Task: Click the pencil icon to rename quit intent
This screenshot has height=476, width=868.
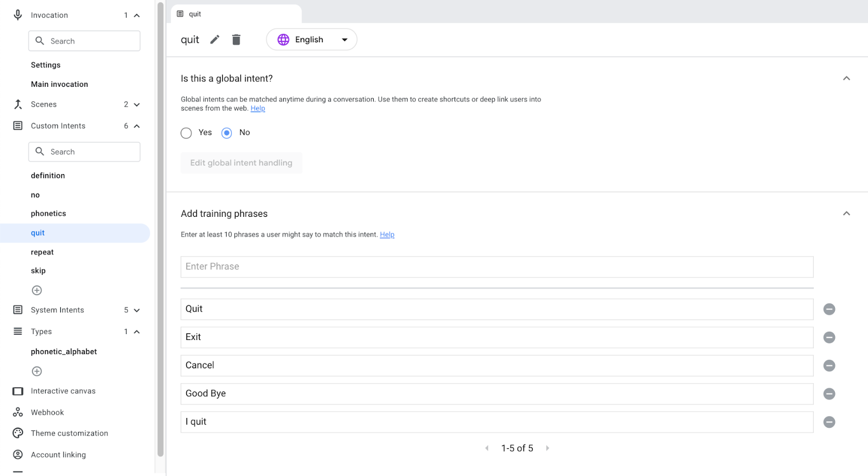Action: pyautogui.click(x=215, y=40)
